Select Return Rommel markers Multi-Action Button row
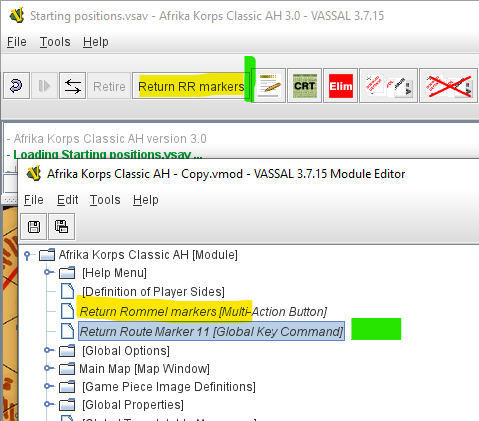 tap(203, 312)
